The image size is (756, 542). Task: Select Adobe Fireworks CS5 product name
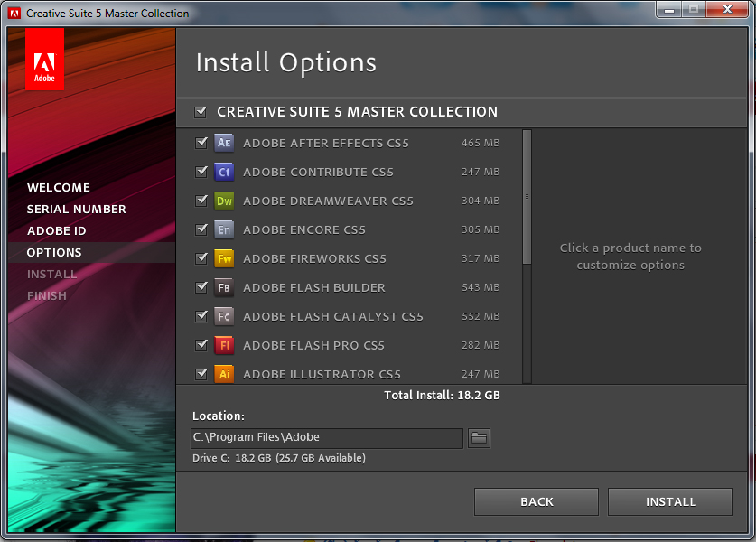(315, 259)
